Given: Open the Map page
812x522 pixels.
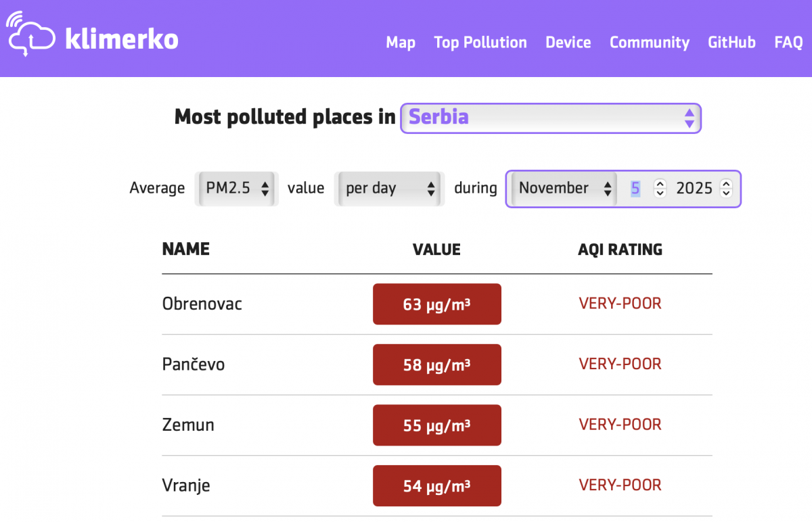Looking at the screenshot, I should point(401,43).
